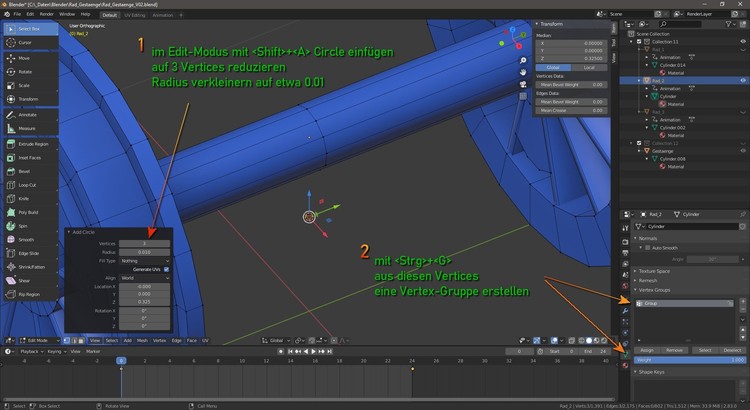The image size is (750, 410).
Task: Click the Edge Slide tool
Action: tap(27, 253)
